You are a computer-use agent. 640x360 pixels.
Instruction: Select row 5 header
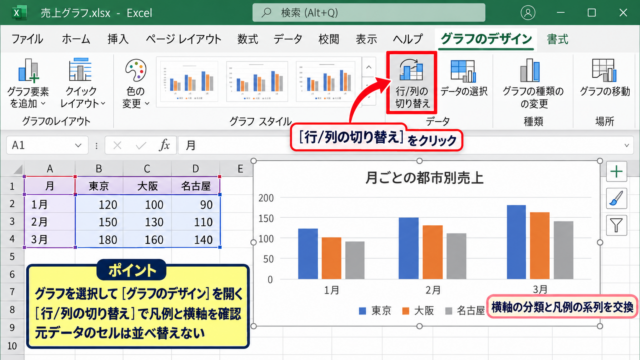tap(12, 257)
